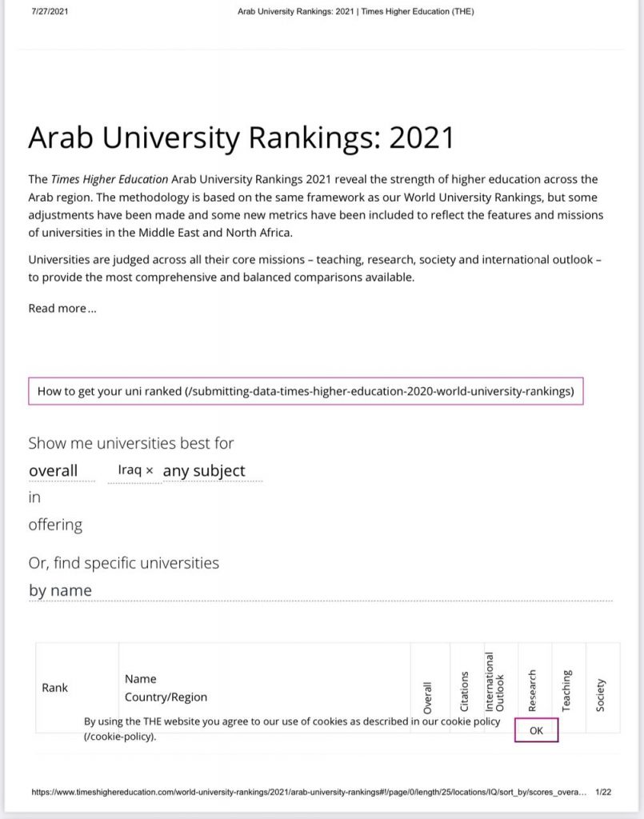Accept cookies with the OK button
The height and width of the screenshot is (819, 644).
coord(537,730)
